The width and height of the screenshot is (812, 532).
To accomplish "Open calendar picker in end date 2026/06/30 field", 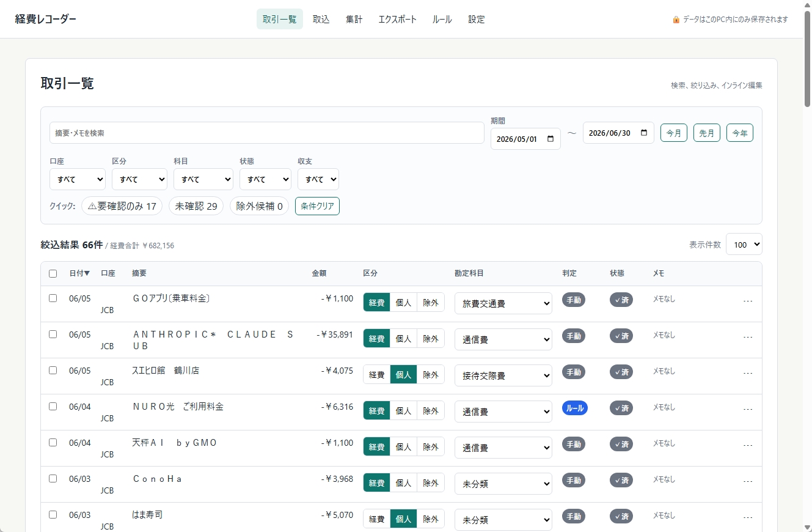I will coord(644,133).
